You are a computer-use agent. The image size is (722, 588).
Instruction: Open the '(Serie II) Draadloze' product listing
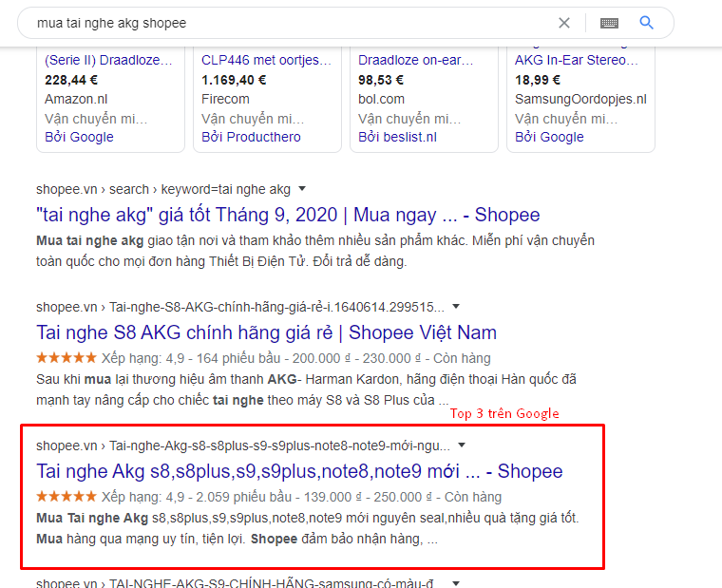108,61
